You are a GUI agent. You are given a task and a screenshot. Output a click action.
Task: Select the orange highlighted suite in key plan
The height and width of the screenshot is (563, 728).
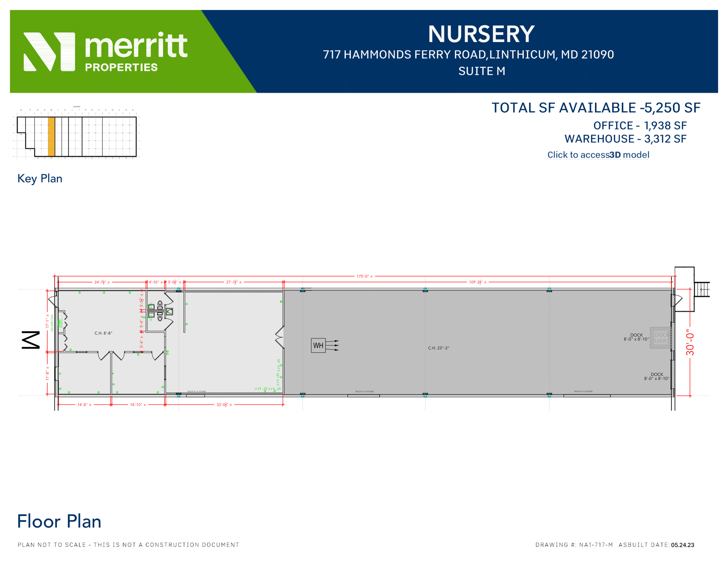(x=51, y=137)
